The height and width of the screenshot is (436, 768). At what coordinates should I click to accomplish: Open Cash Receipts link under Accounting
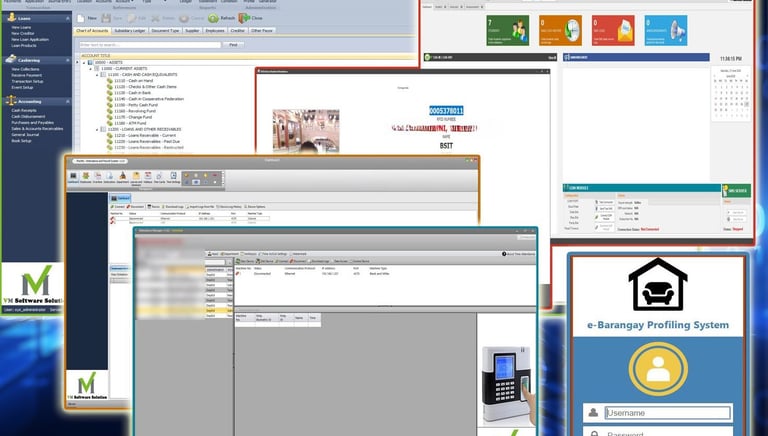tap(24, 110)
